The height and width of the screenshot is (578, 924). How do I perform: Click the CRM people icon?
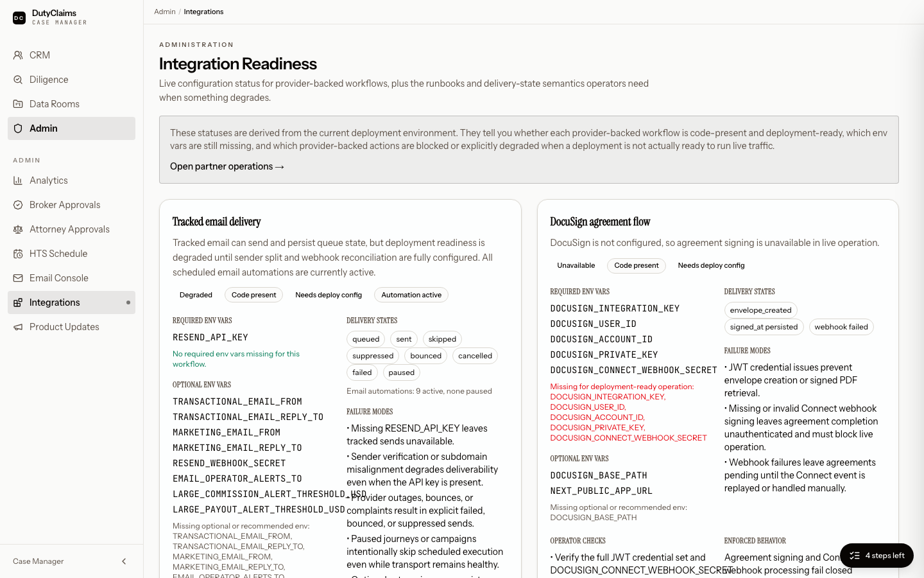18,55
